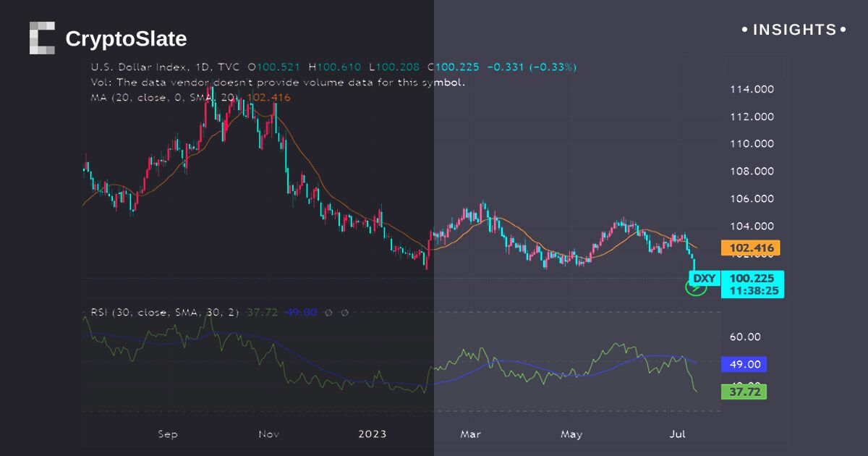Select the U.S. Dollar Index symbol title
The height and width of the screenshot is (456, 868).
pos(139,67)
